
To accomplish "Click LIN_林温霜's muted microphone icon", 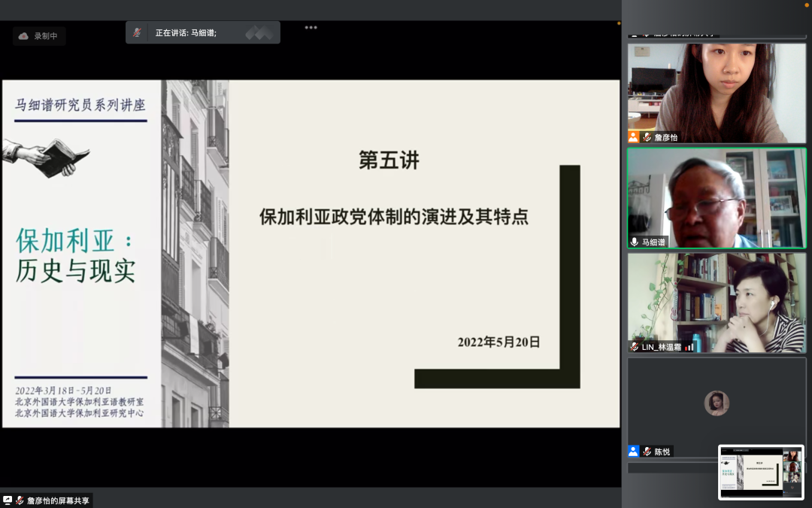I will (x=635, y=347).
